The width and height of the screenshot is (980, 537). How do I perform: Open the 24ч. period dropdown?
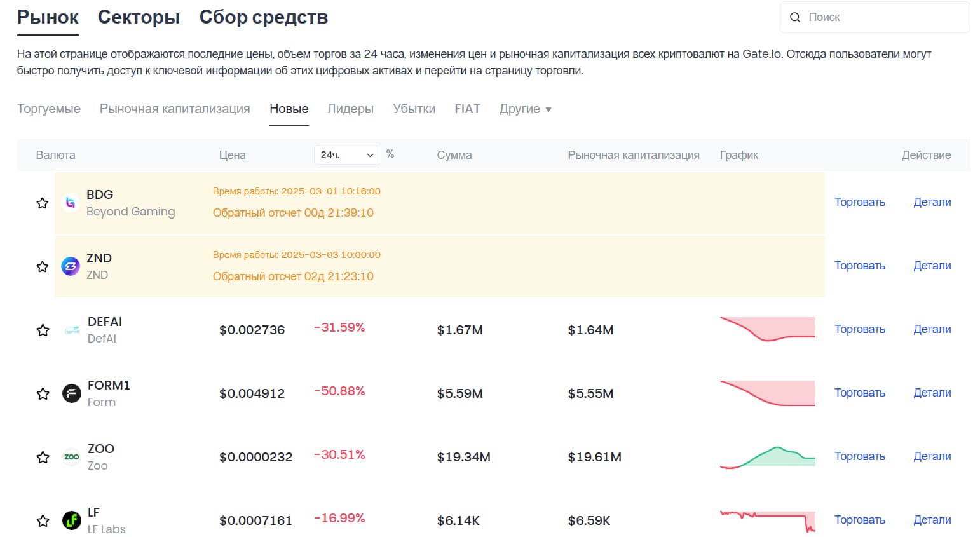tap(347, 155)
